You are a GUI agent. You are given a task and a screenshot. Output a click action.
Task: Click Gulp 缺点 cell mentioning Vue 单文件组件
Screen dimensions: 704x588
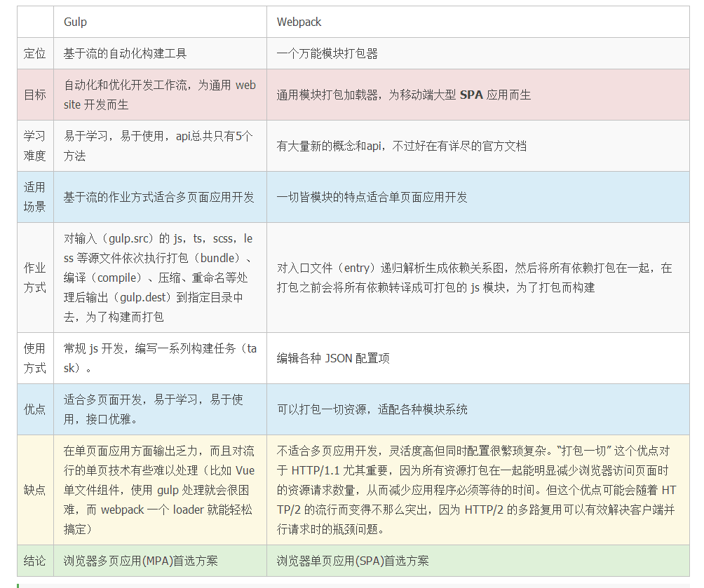[x=160, y=490]
